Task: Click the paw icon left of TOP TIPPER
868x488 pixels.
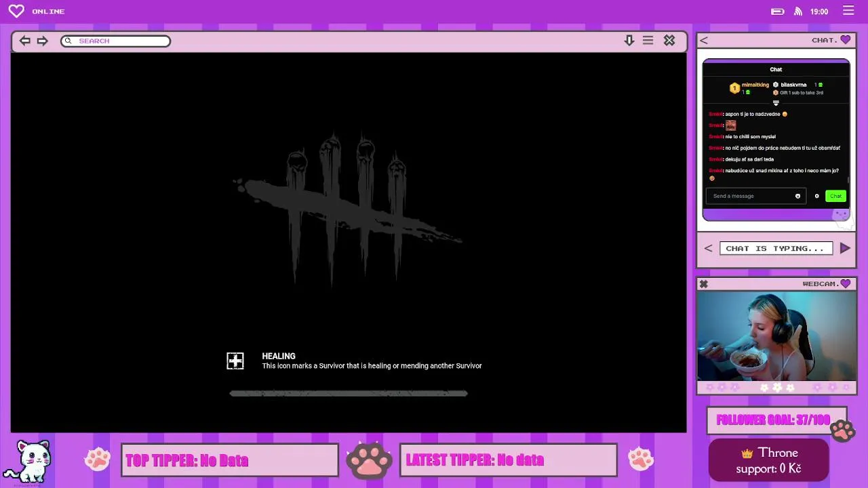Action: coord(97,460)
